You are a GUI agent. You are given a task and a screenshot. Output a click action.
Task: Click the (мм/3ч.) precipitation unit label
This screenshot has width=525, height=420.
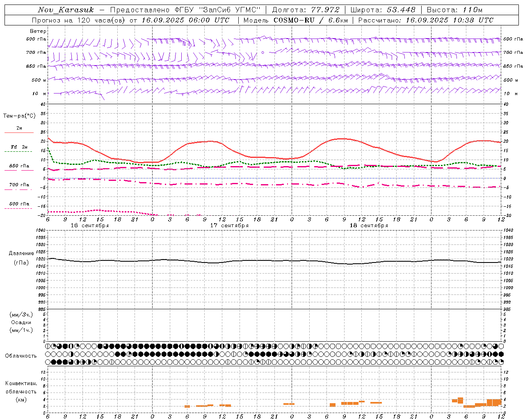tap(21, 315)
